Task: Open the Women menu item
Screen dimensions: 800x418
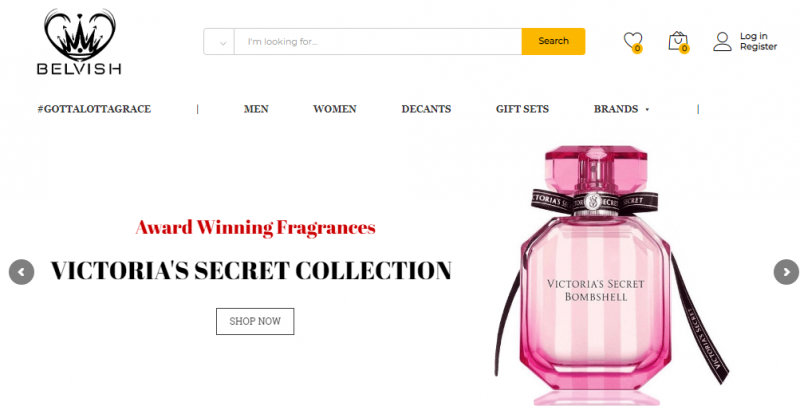Action: (x=335, y=109)
